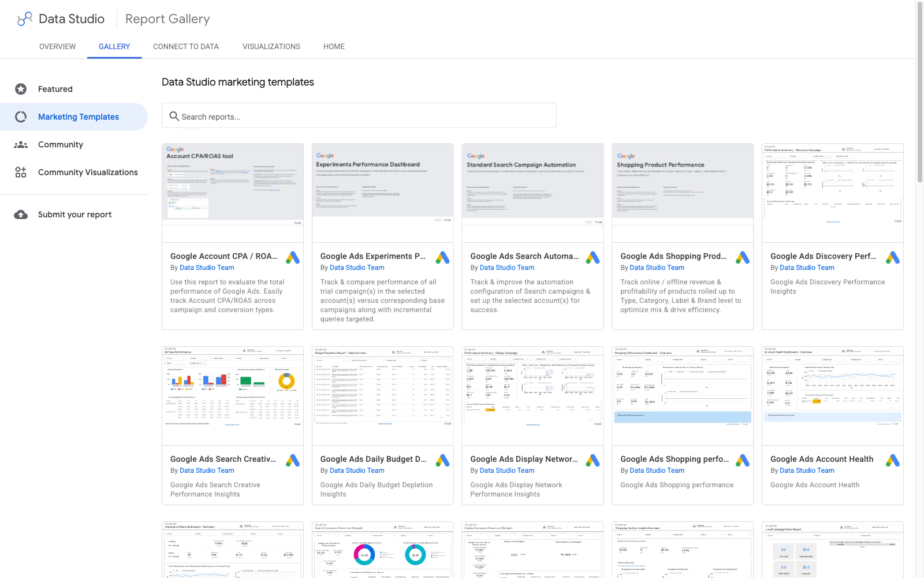Open the Home tab
The height and width of the screenshot is (578, 924).
pyautogui.click(x=334, y=47)
